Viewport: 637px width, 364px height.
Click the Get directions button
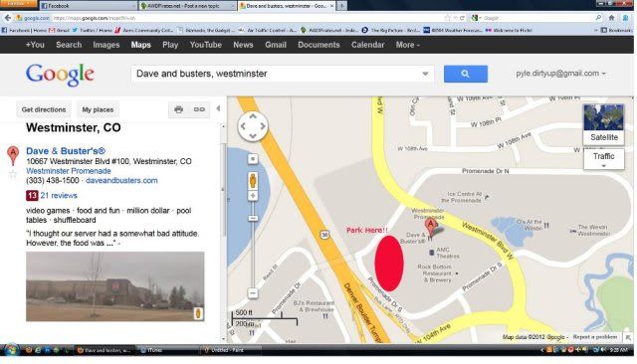coord(44,109)
